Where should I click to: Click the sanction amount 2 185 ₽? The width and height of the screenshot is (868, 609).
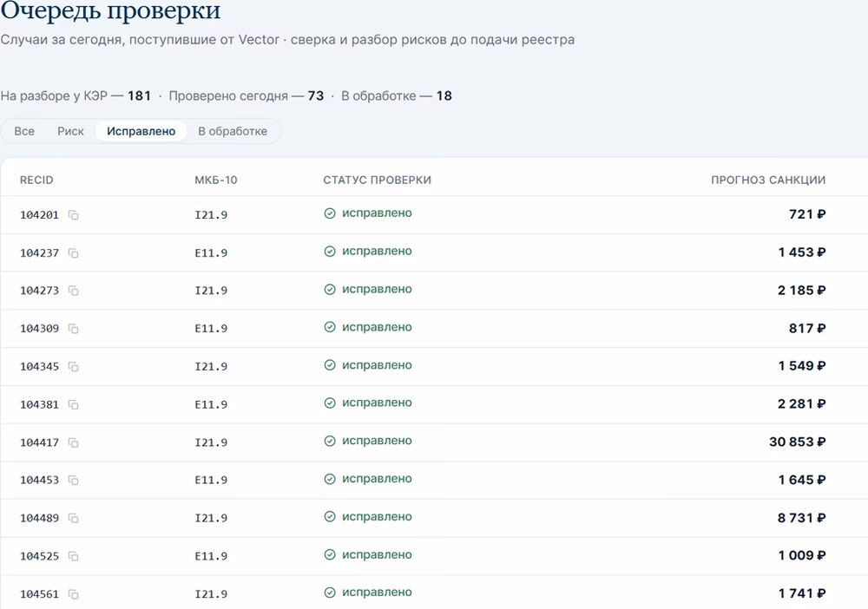click(x=801, y=291)
